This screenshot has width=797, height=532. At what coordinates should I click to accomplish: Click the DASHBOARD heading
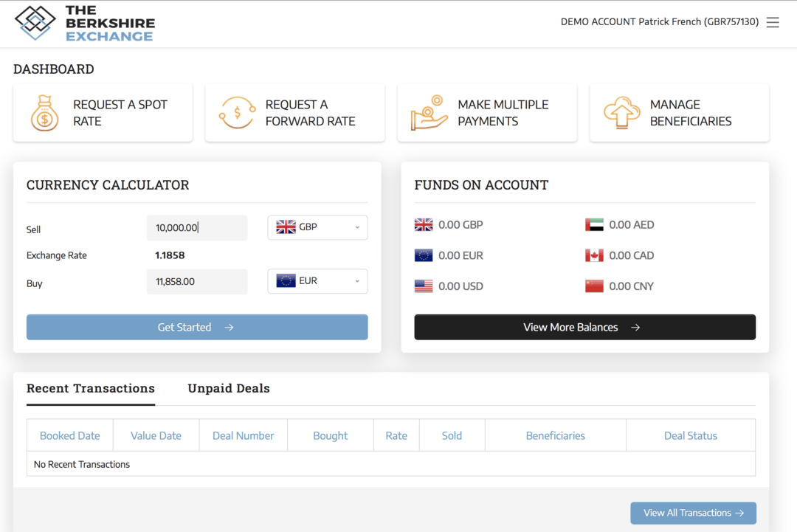coord(53,69)
